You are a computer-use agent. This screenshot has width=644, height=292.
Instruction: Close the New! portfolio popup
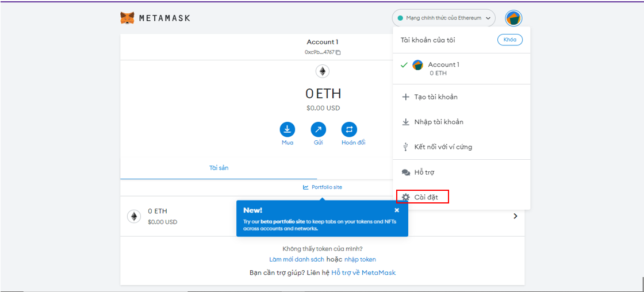[x=397, y=210]
